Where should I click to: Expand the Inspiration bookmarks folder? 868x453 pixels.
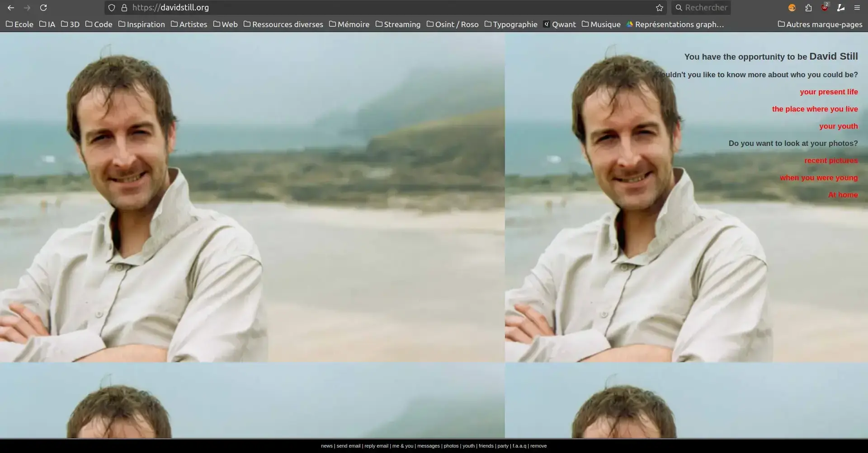[142, 24]
